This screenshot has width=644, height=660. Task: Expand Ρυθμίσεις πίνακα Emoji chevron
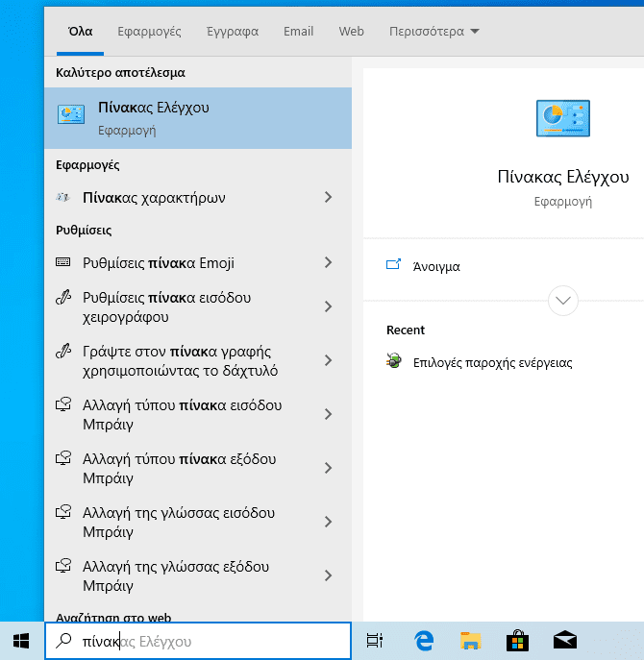coord(328,262)
